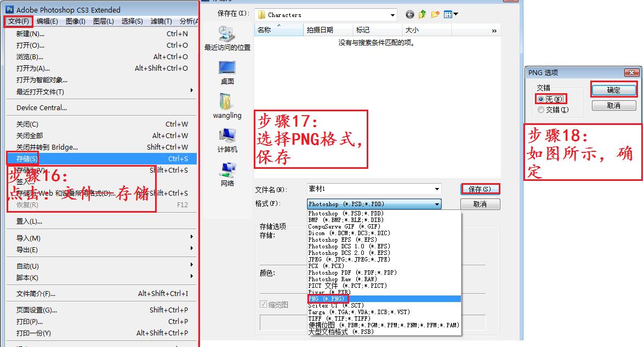
Task: Choose 新建(N) from File menu
Action: (x=102, y=33)
